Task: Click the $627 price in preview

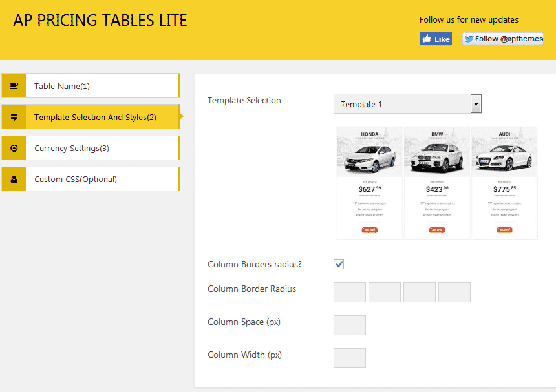Action: (370, 189)
